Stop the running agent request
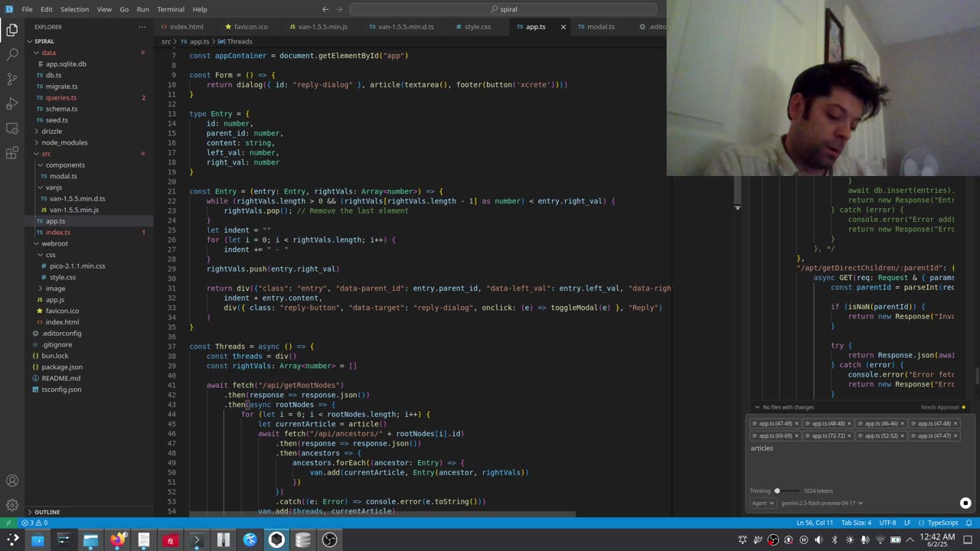This screenshot has width=980, height=551. [965, 503]
